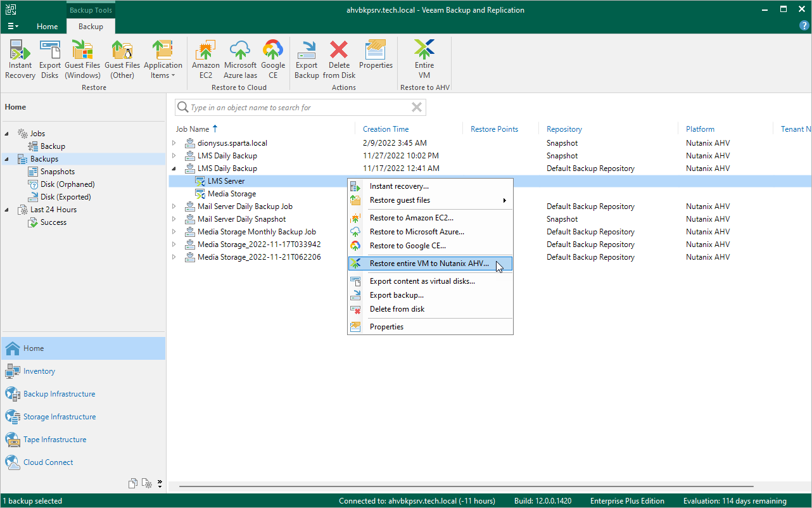Sort by the Platform column header

click(x=700, y=129)
